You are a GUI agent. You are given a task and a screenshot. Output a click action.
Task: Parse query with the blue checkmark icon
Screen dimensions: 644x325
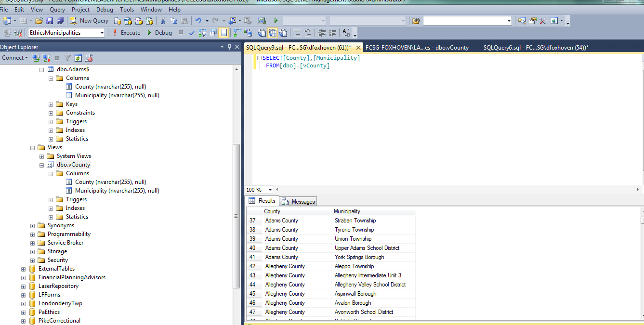point(191,33)
